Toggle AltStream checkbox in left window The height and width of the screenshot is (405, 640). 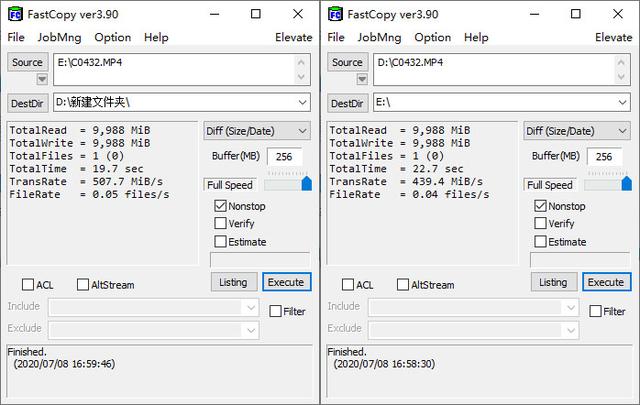83,285
